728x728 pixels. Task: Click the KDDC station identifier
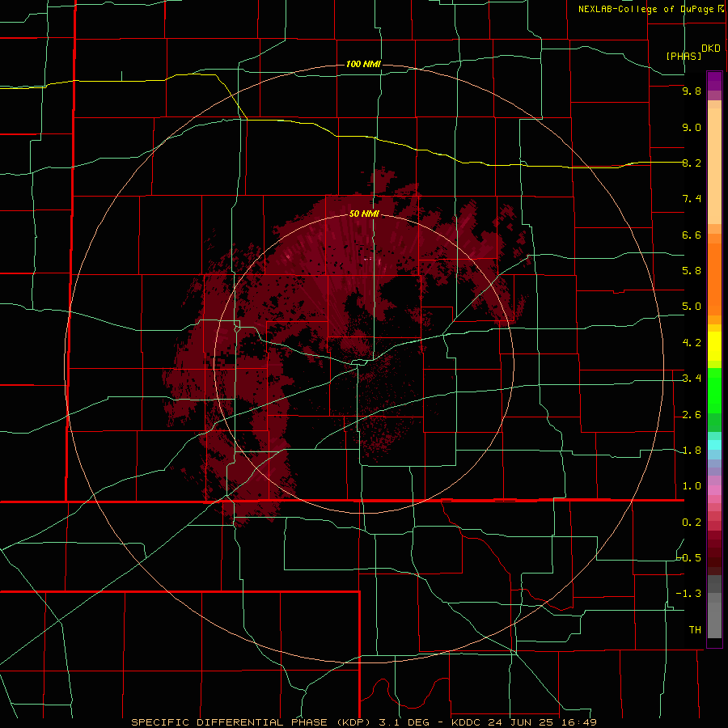[468, 722]
